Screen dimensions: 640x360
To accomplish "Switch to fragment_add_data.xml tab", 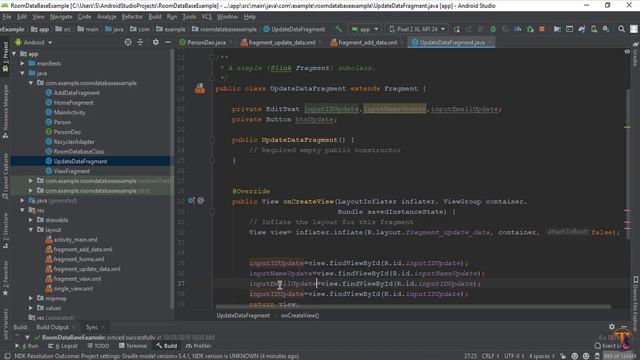I will pos(367,42).
